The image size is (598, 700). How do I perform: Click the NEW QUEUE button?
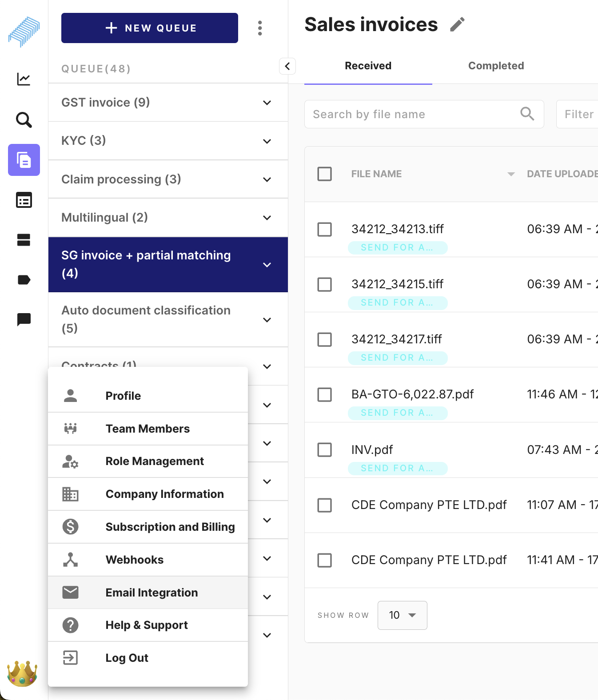(150, 28)
